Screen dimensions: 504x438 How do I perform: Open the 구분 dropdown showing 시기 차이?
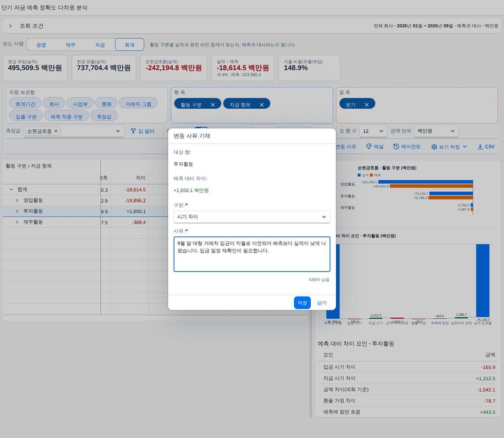[252, 216]
